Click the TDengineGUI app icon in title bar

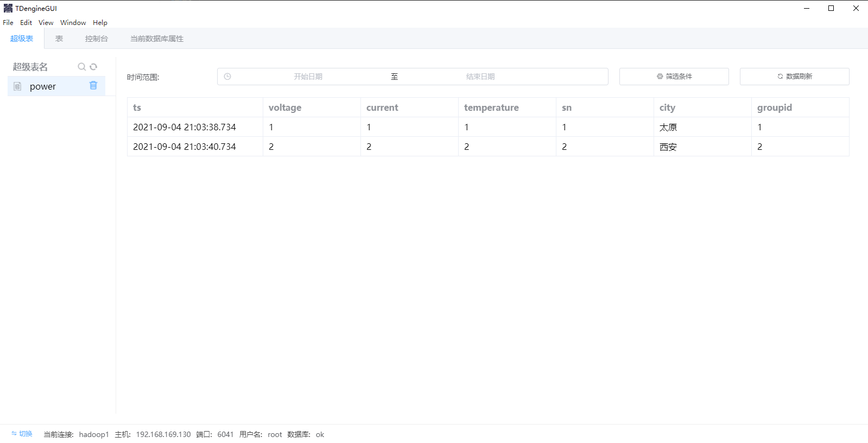pos(8,8)
